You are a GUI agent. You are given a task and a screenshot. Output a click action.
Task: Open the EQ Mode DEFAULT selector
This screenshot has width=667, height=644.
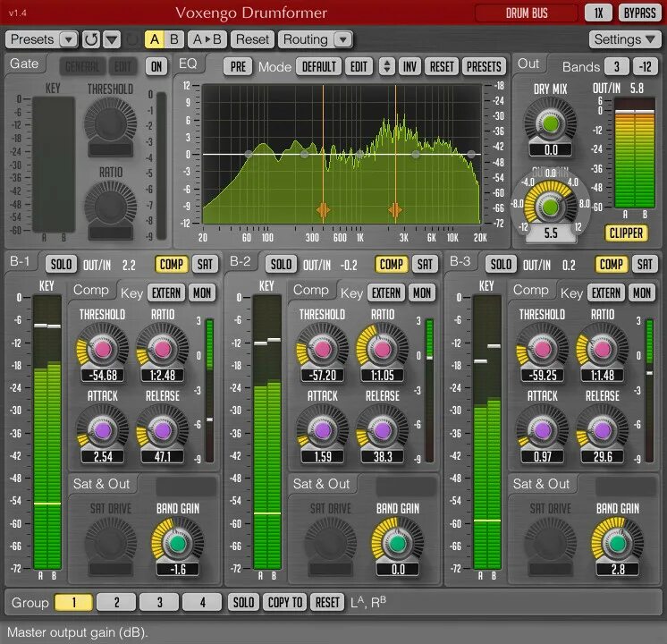click(x=318, y=66)
